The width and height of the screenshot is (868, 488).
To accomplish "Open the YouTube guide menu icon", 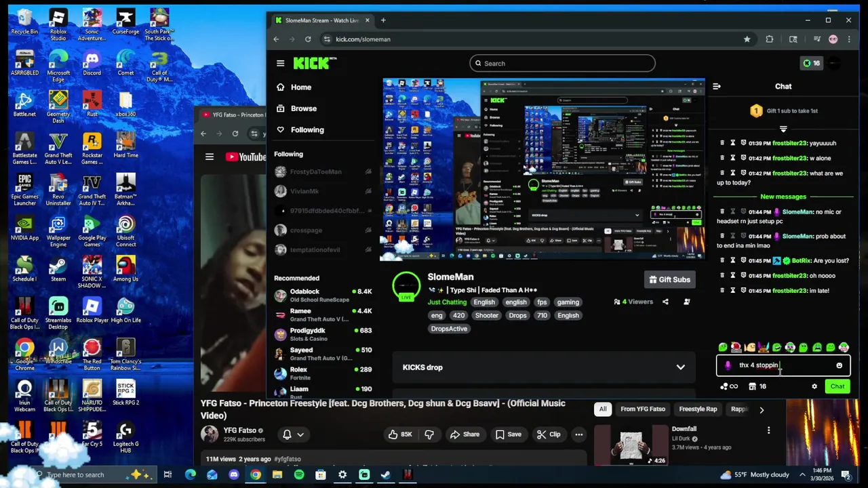I will click(210, 157).
